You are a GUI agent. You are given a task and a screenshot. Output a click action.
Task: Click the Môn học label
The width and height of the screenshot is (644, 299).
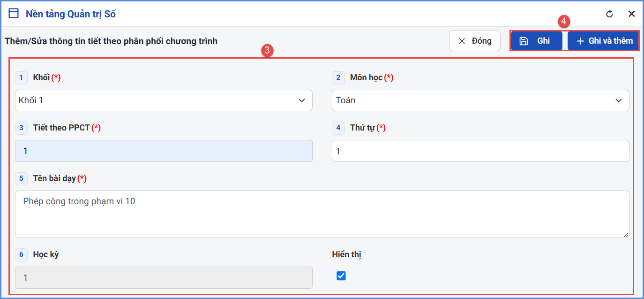pyautogui.click(x=367, y=77)
